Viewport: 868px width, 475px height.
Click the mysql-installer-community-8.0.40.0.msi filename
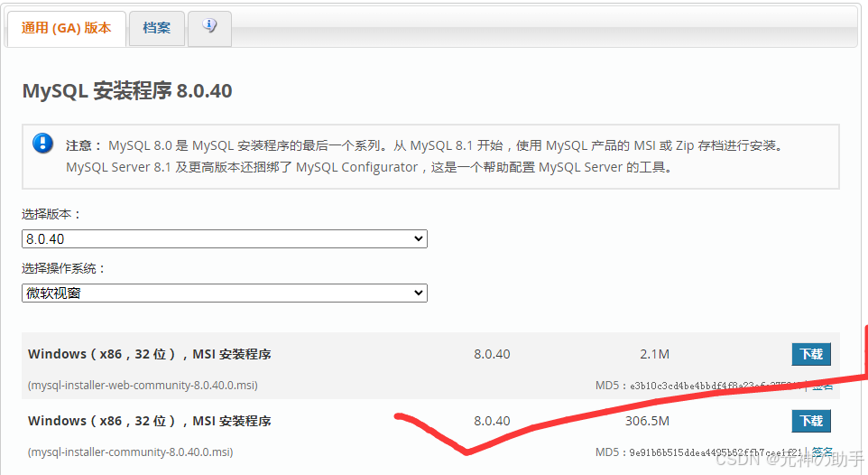pos(131,452)
